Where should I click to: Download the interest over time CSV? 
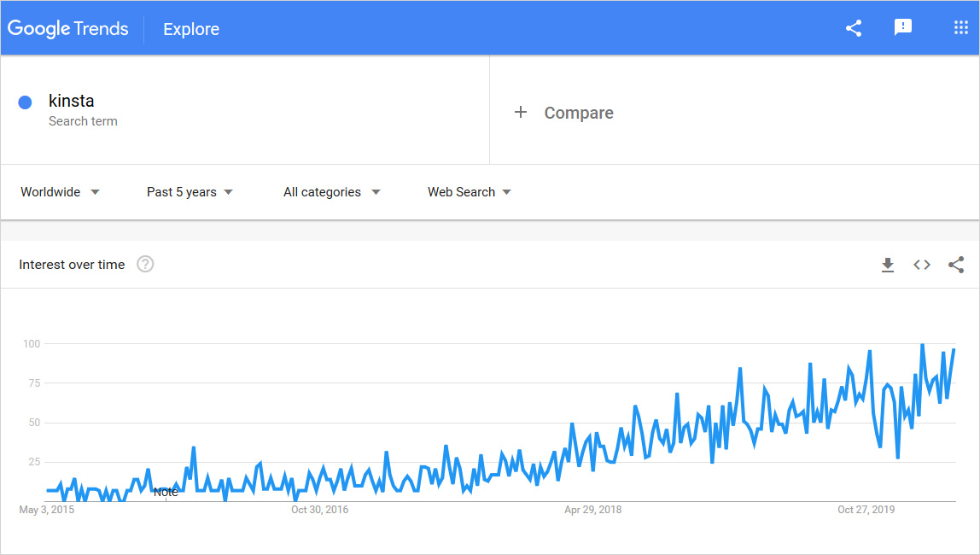click(x=888, y=265)
